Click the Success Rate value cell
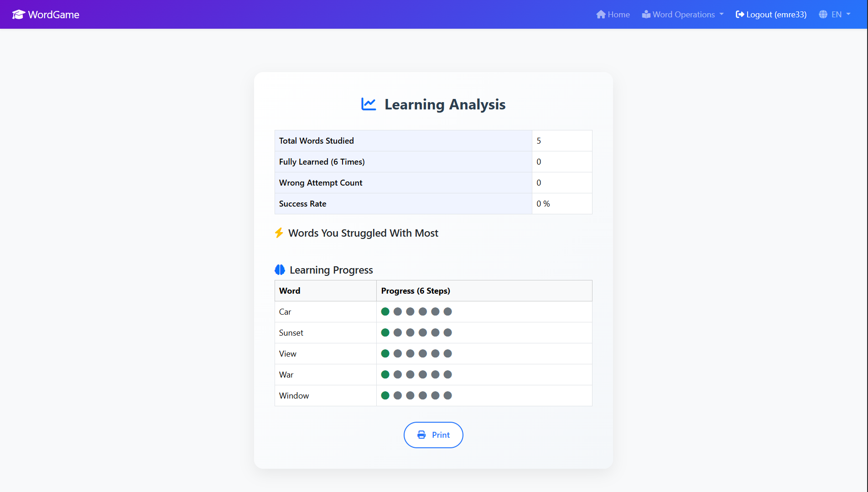The width and height of the screenshot is (868, 492). click(561, 204)
